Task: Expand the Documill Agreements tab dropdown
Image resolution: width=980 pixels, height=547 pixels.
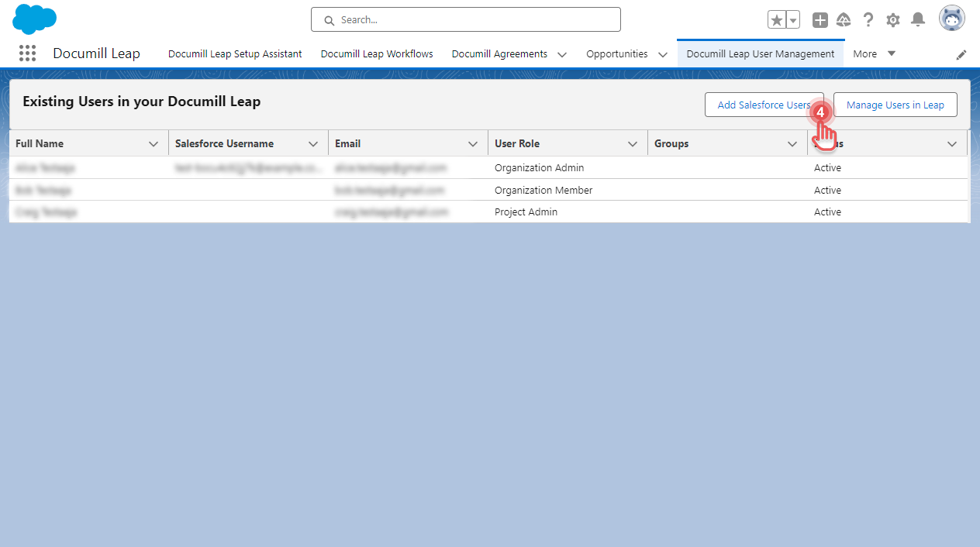Action: (562, 54)
